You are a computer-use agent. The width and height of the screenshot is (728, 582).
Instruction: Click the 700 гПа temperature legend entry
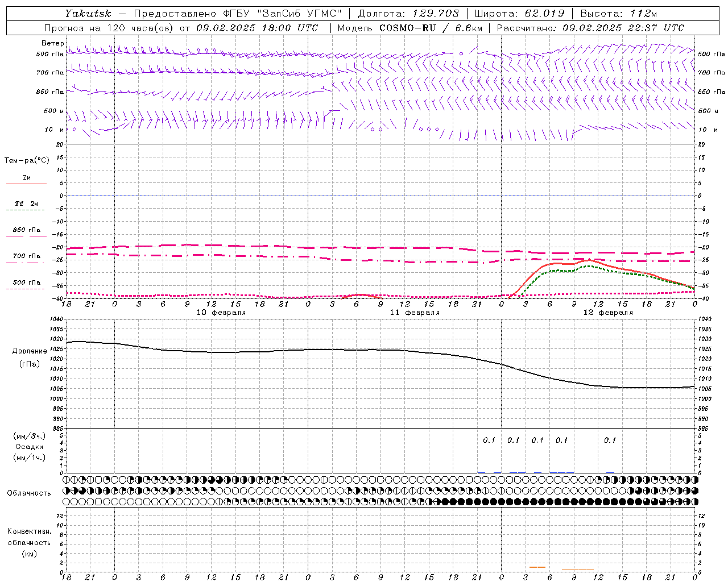tap(27, 256)
